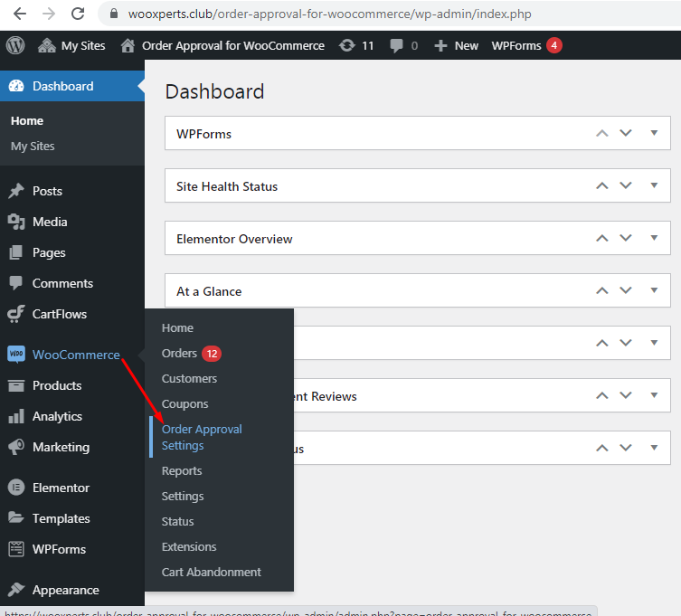Open Orders in WooCommerce submenu
Image resolution: width=681 pixels, height=616 pixels.
coord(179,353)
